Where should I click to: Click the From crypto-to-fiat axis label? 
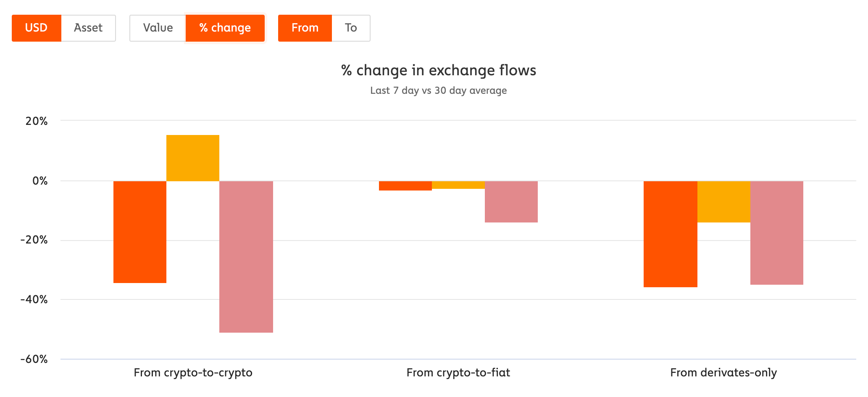pyautogui.click(x=458, y=373)
